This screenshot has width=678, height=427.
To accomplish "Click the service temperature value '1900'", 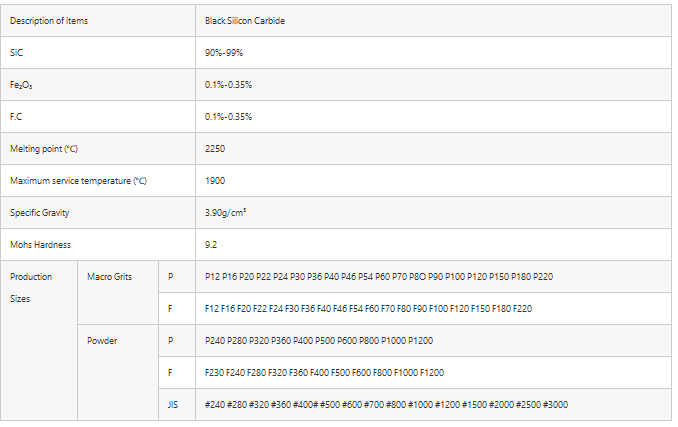I will pos(215,180).
